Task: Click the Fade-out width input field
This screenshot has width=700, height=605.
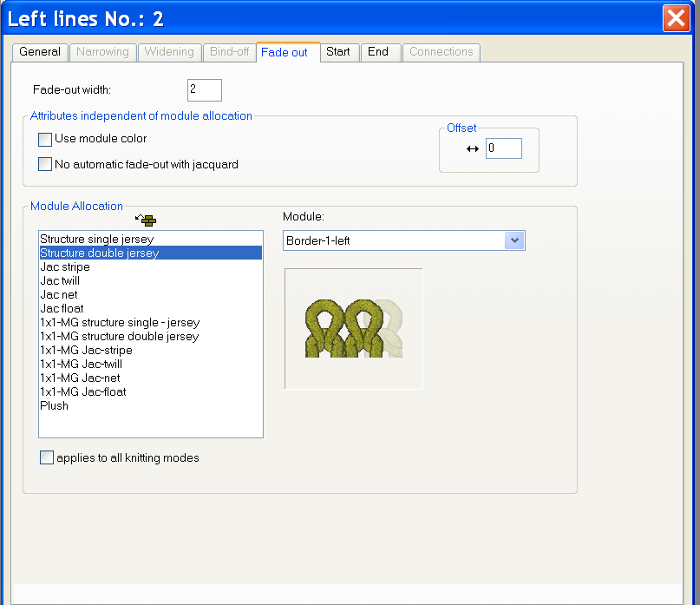Action: pos(205,90)
